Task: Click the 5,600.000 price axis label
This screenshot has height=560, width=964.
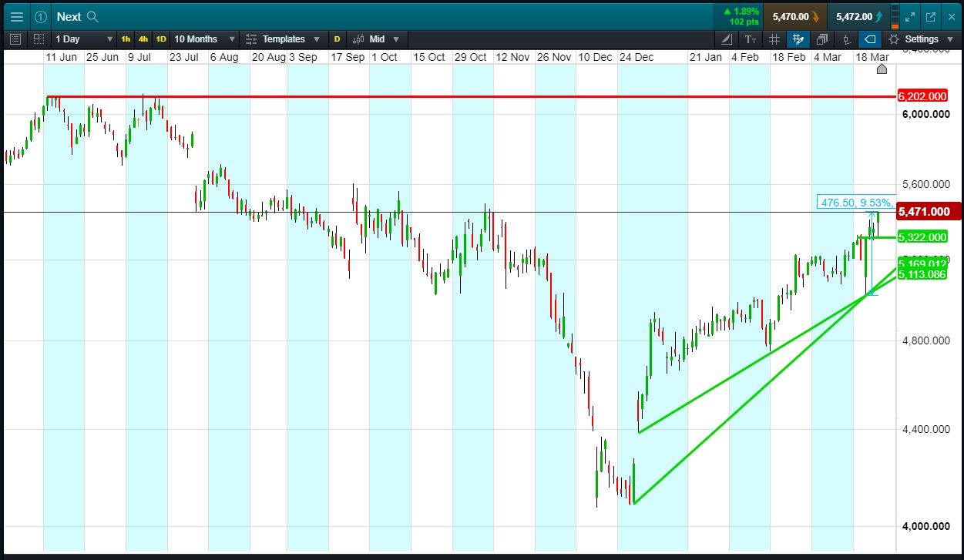Action: pyautogui.click(x=927, y=184)
